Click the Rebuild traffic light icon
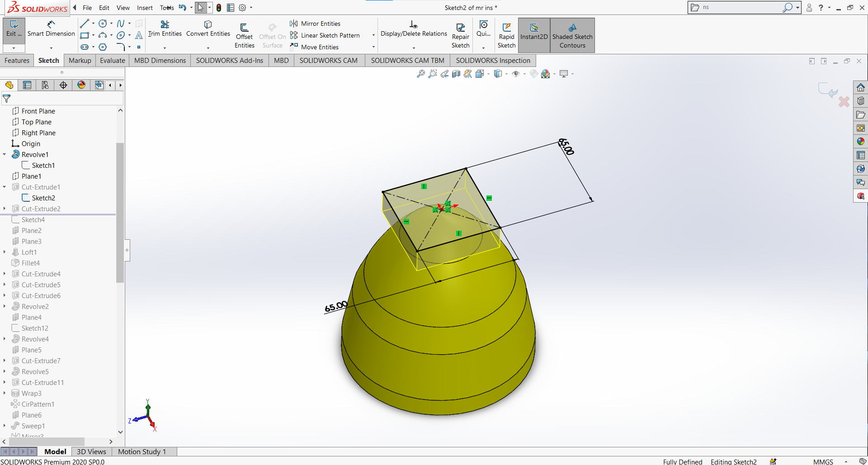Screen dimensions: 868x465 click(219, 8)
